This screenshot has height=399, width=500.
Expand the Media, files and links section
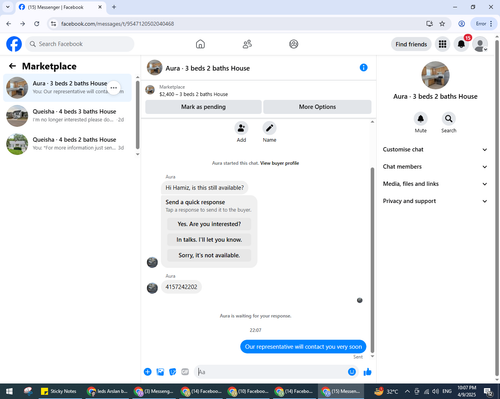(435, 184)
